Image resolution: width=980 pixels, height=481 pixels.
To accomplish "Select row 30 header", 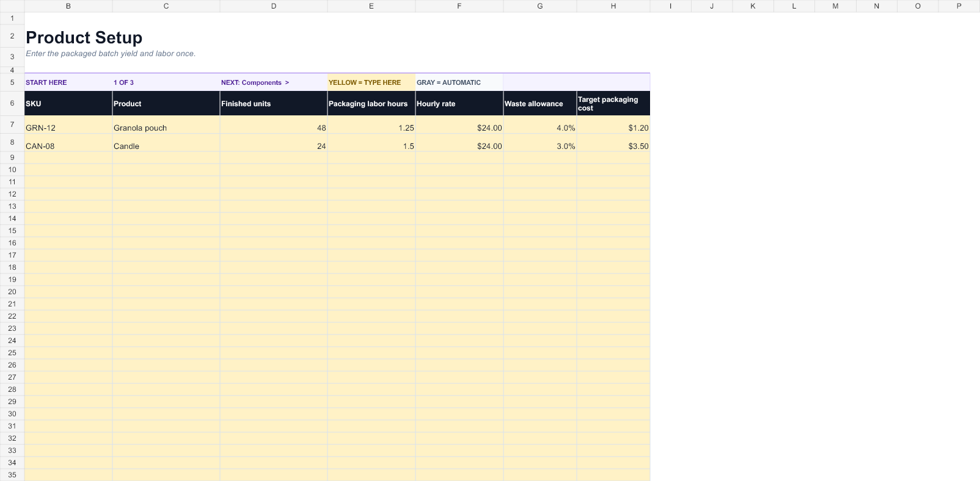I will (x=12, y=414).
